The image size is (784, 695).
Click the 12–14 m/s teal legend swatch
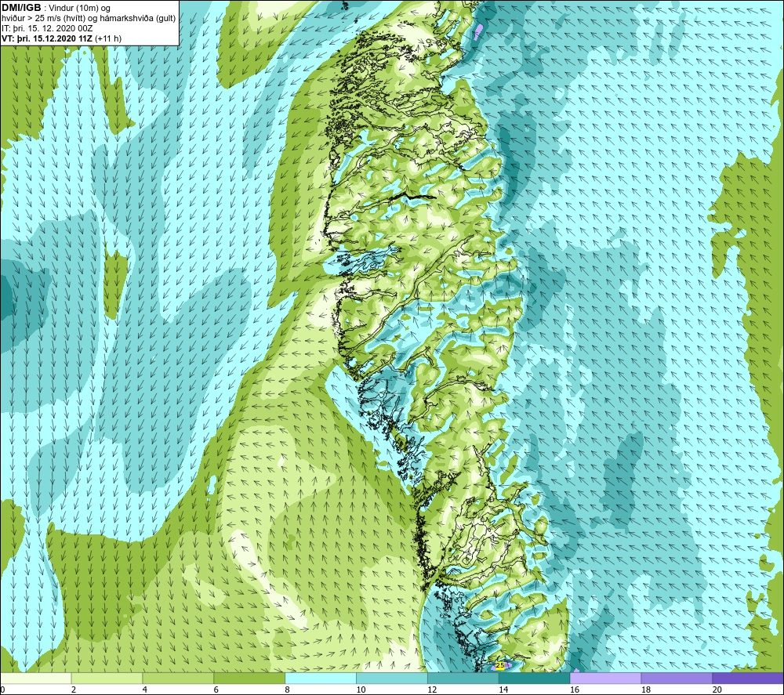tap(463, 678)
